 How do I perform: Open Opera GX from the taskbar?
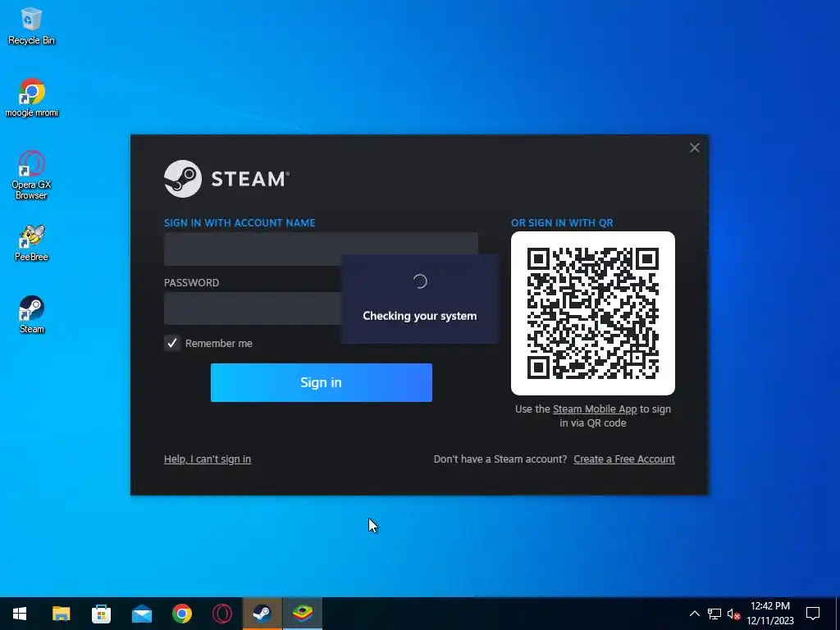click(221, 614)
